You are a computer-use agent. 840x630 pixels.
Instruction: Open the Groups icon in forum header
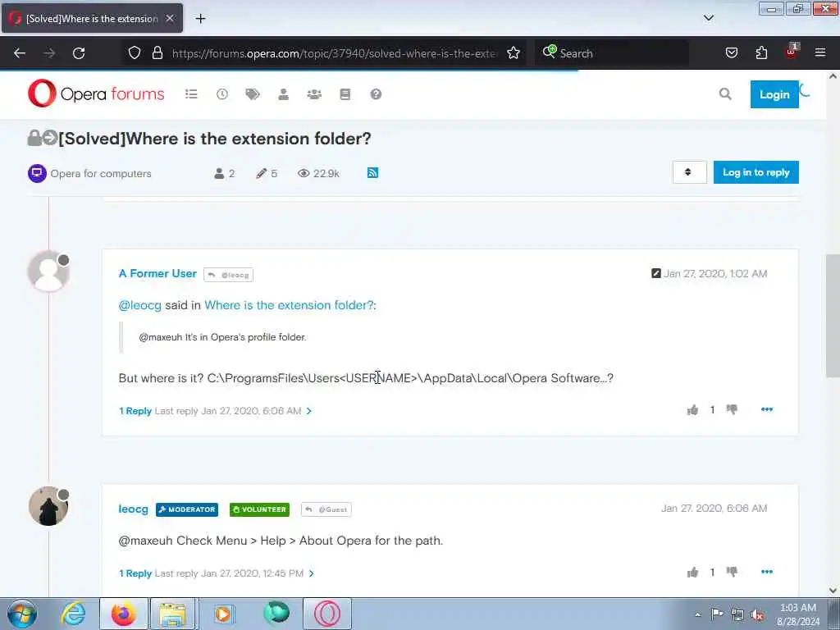coord(314,94)
